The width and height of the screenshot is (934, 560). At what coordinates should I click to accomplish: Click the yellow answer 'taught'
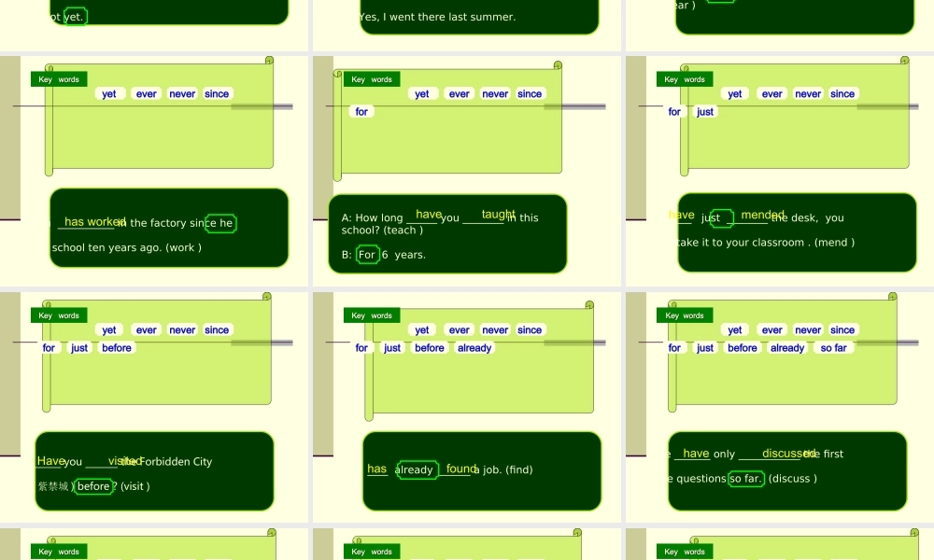tap(498, 215)
